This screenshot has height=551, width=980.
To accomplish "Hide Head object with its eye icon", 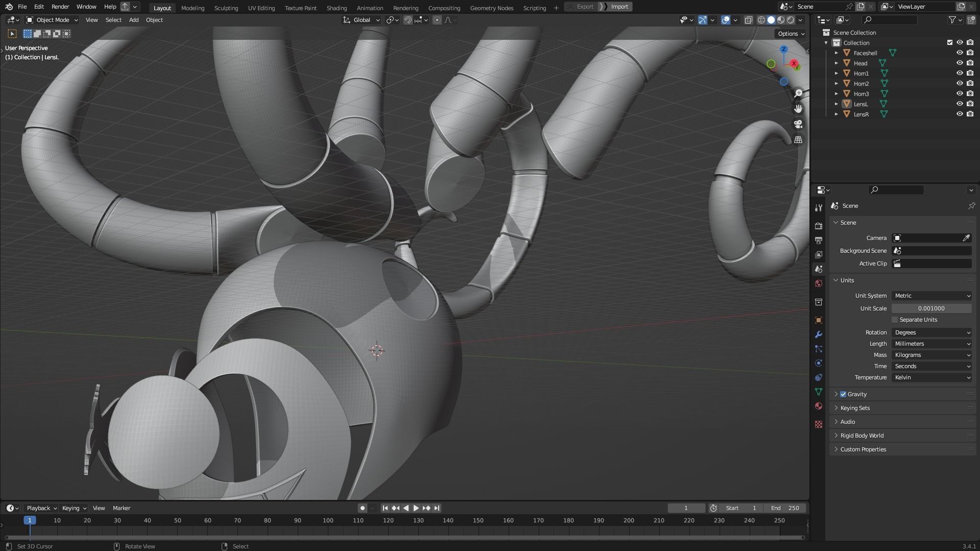I will click(960, 63).
